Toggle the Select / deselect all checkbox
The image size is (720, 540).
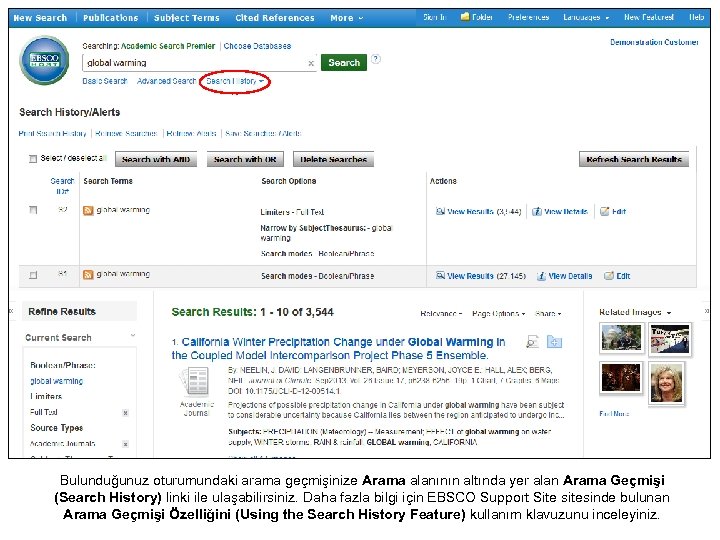click(33, 159)
